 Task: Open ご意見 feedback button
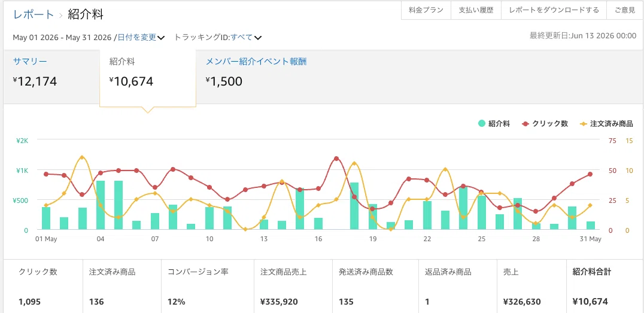tap(625, 10)
